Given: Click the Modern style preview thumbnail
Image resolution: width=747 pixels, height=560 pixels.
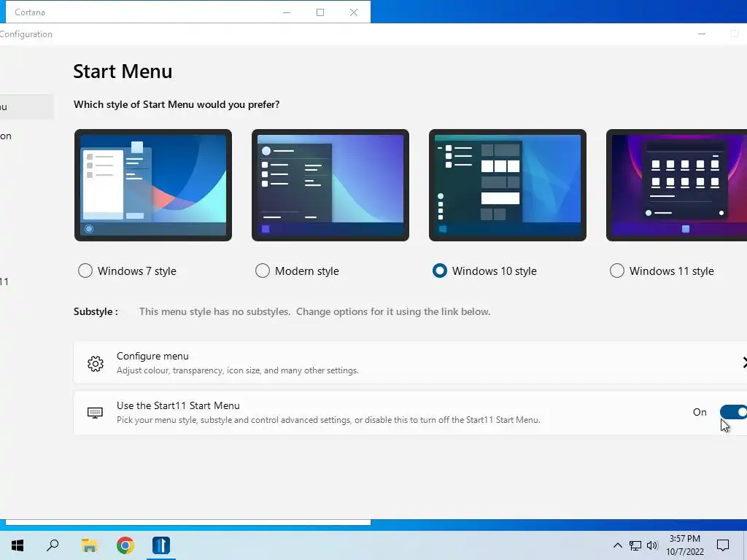Looking at the screenshot, I should click(x=330, y=185).
